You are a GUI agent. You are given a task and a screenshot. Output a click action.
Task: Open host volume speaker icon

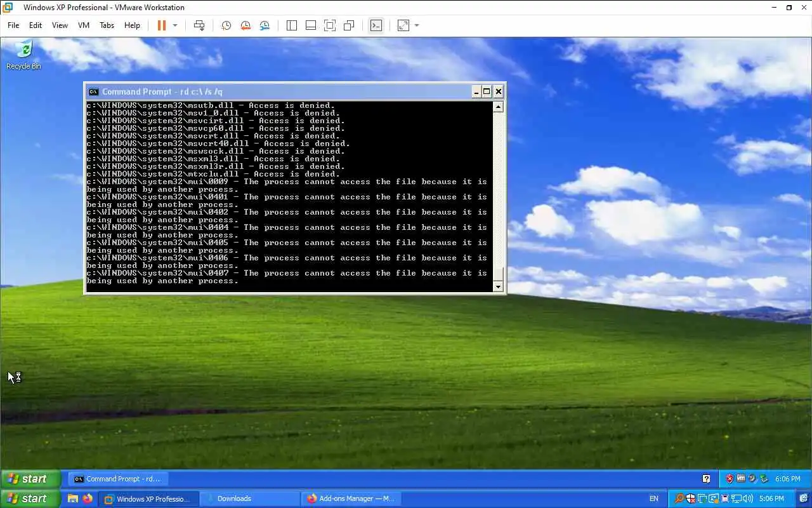pos(748,498)
